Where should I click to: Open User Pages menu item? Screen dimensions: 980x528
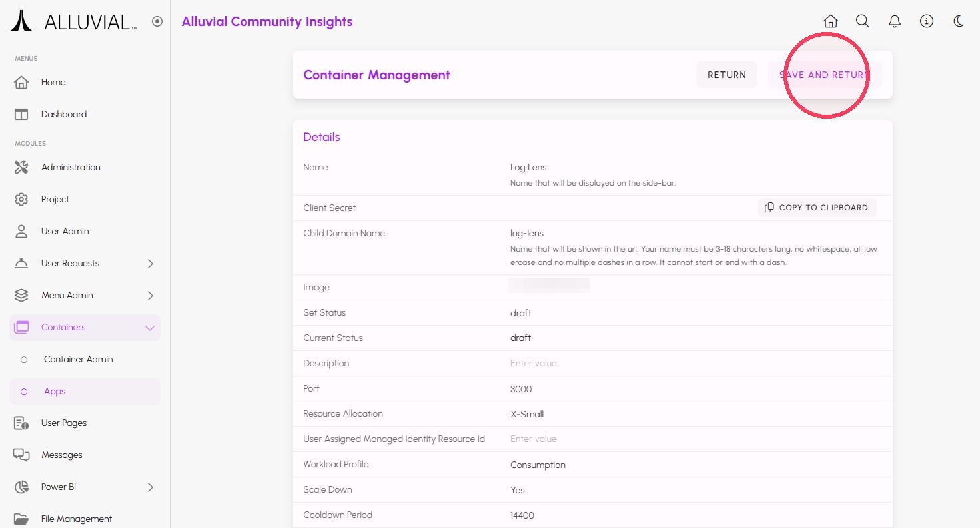coord(85,423)
